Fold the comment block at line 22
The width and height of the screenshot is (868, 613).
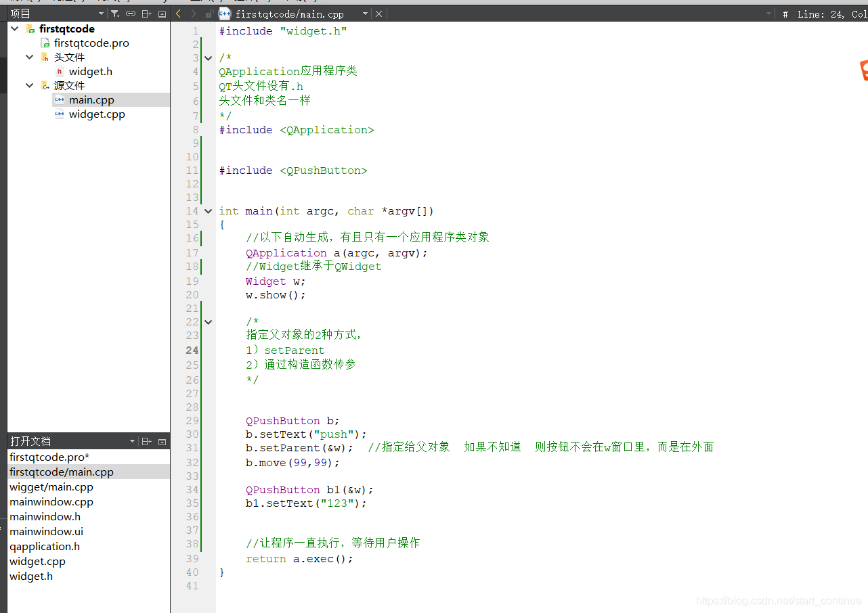[209, 322]
